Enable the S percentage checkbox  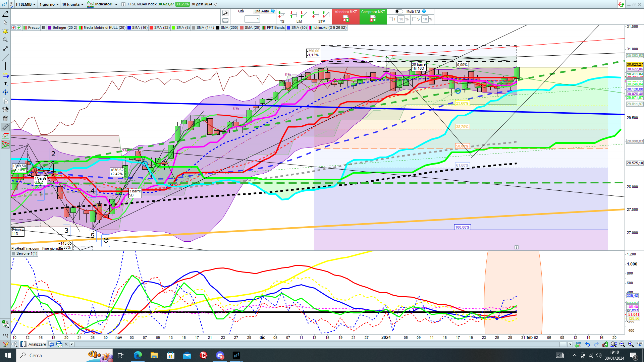tap(414, 19)
